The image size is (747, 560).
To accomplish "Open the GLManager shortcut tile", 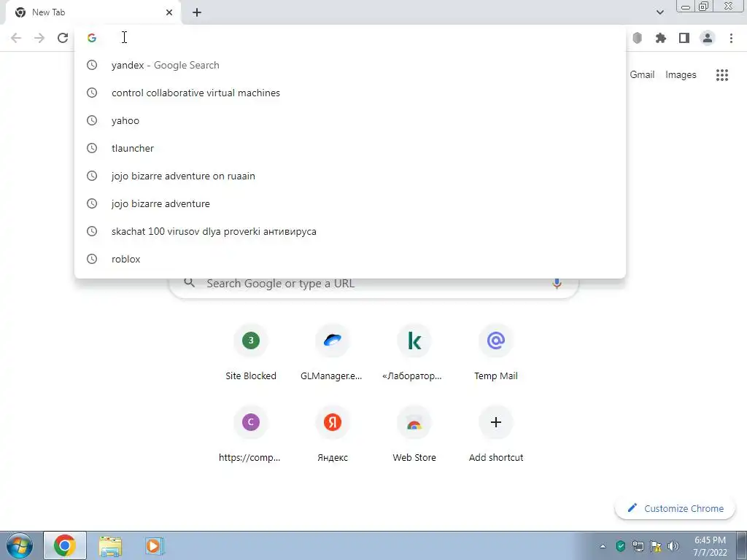I will point(332,354).
